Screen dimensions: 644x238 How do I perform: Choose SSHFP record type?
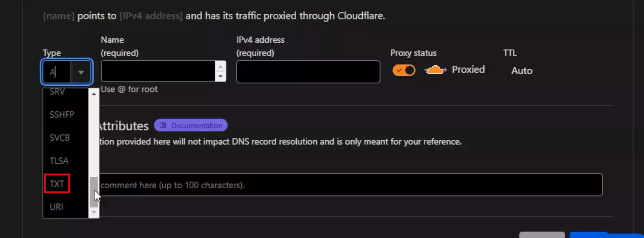tap(62, 115)
